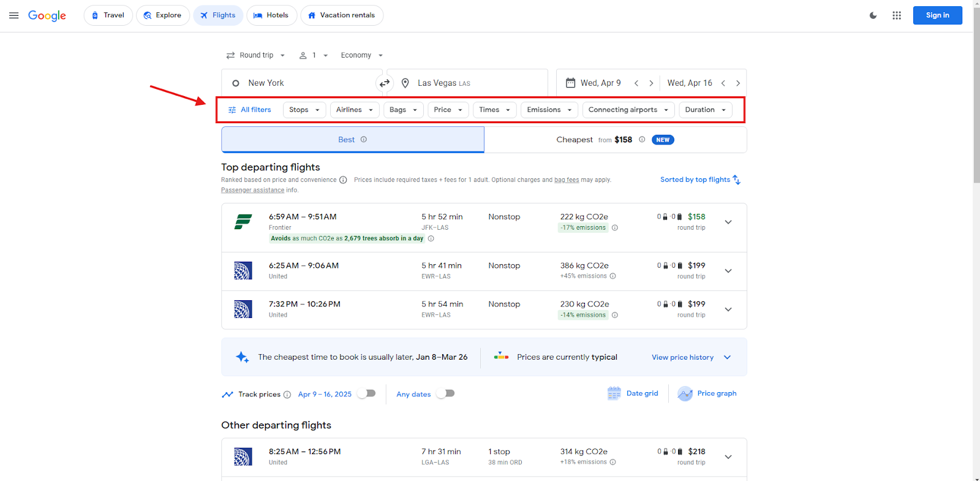Click United logo on 6:25 AM flight
Image resolution: width=980 pixels, height=481 pixels.
(243, 271)
